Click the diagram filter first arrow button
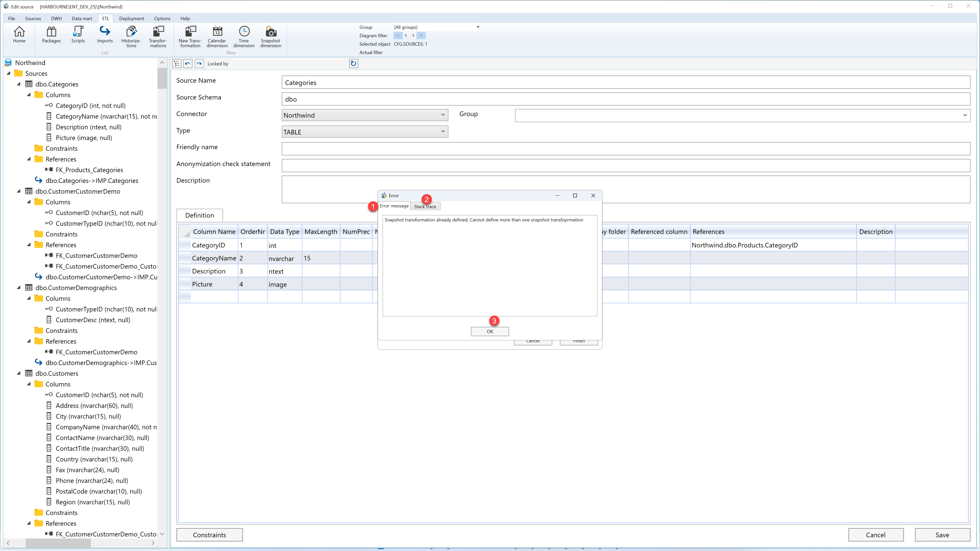The width and height of the screenshot is (980, 551). pyautogui.click(x=398, y=35)
